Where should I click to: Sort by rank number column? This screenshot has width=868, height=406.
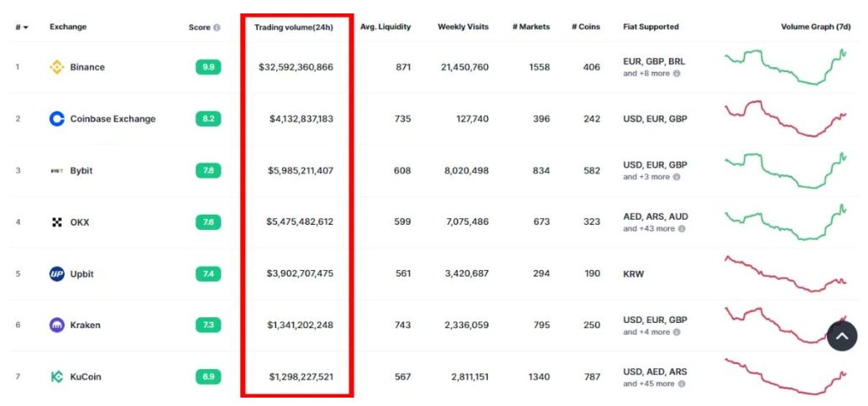(x=21, y=28)
